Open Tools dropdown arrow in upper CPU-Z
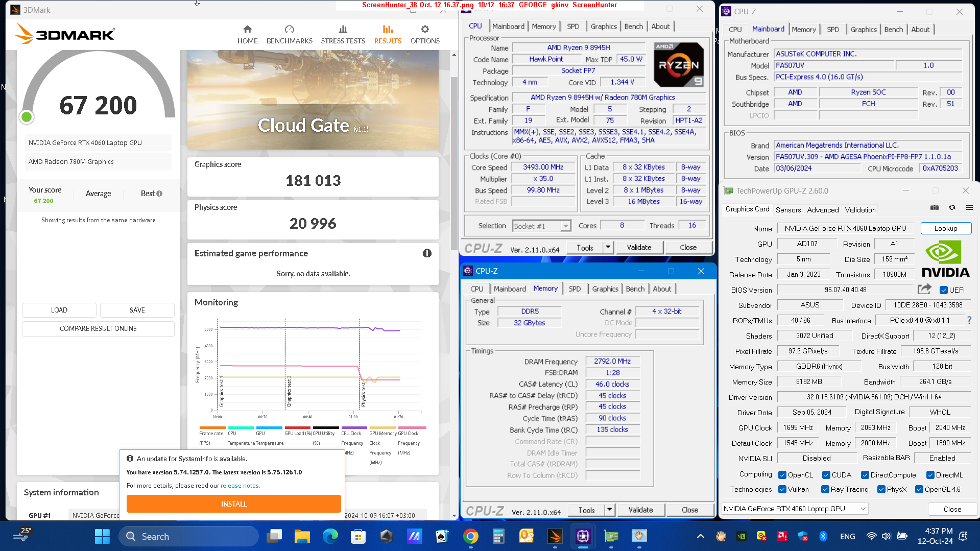This screenshot has height=551, width=980. [x=608, y=248]
